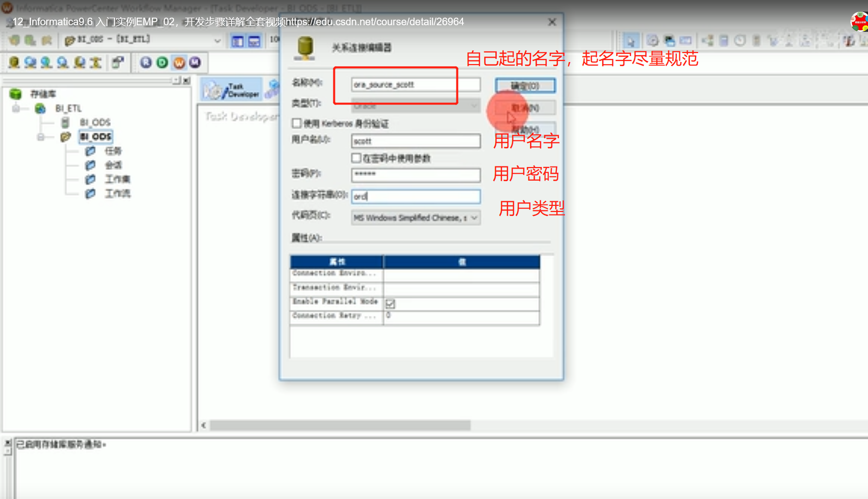Confirm the connection with the 确定 button
868x499 pixels.
coord(525,85)
